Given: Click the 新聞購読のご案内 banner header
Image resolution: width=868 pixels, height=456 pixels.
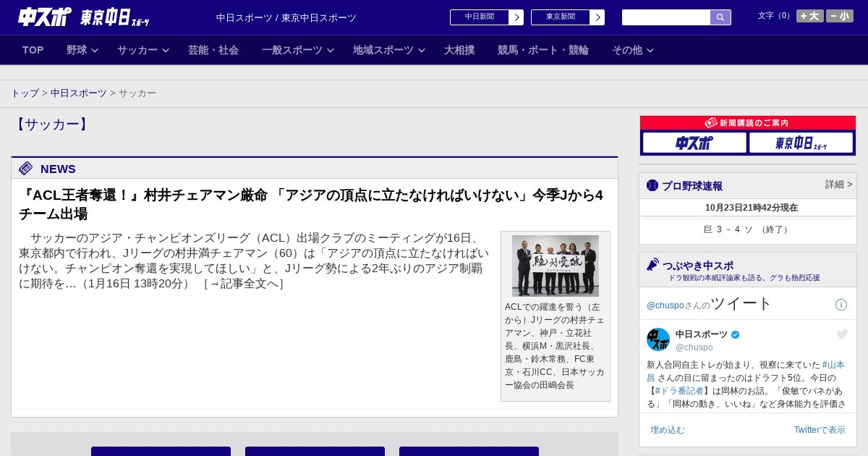Looking at the screenshot, I should point(748,123).
